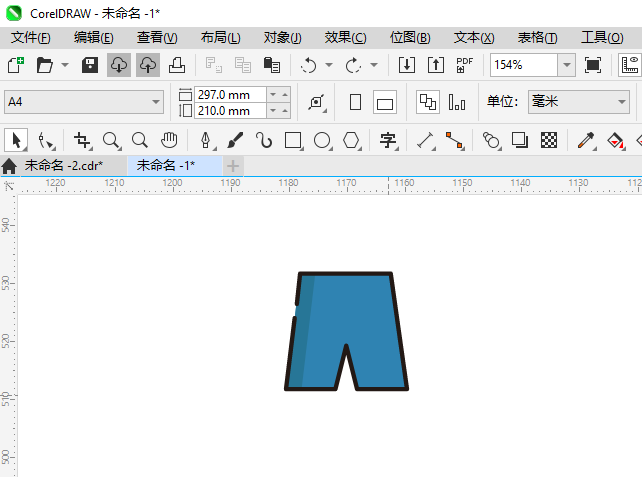Open the 文件(F) menu
The image size is (642, 477).
[x=31, y=38]
